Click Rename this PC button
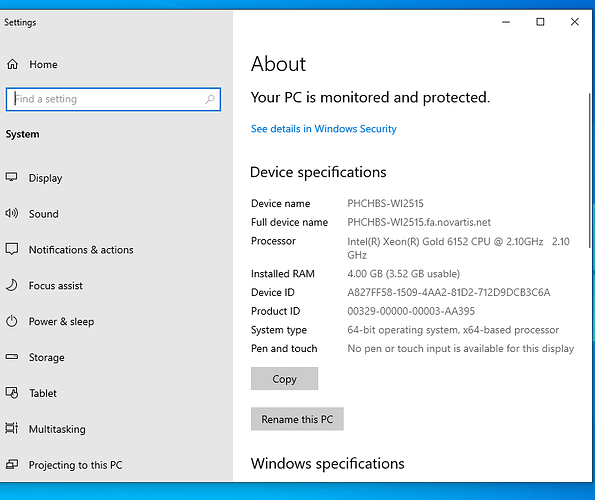Image resolution: width=595 pixels, height=500 pixels. (297, 419)
